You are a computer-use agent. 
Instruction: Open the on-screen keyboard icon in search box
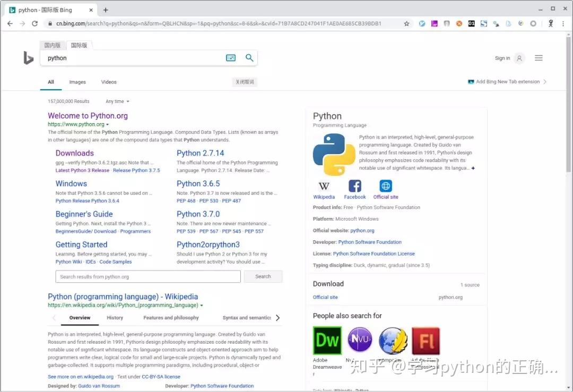(231, 58)
